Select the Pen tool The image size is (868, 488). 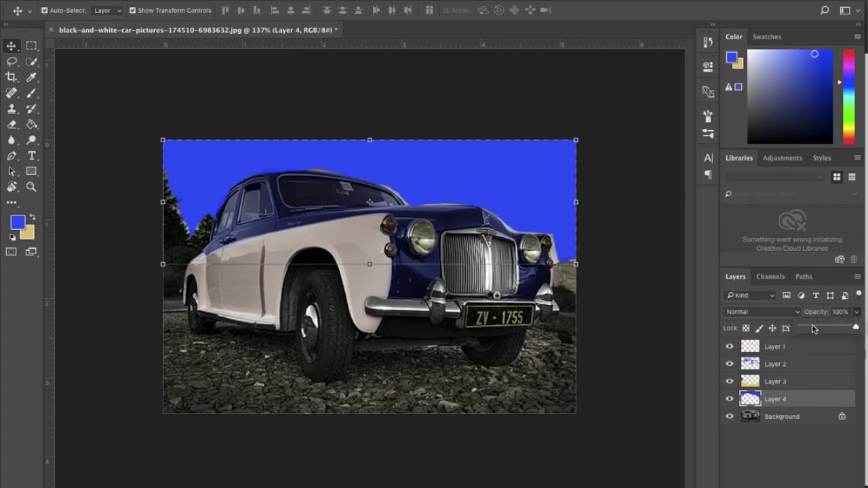tap(12, 156)
